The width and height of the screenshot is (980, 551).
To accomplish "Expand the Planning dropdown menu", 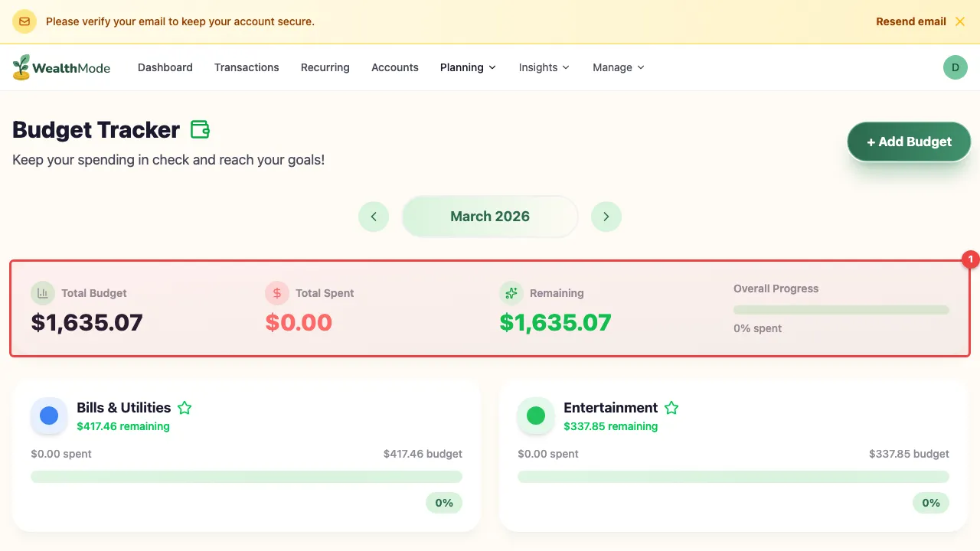I will coord(468,67).
